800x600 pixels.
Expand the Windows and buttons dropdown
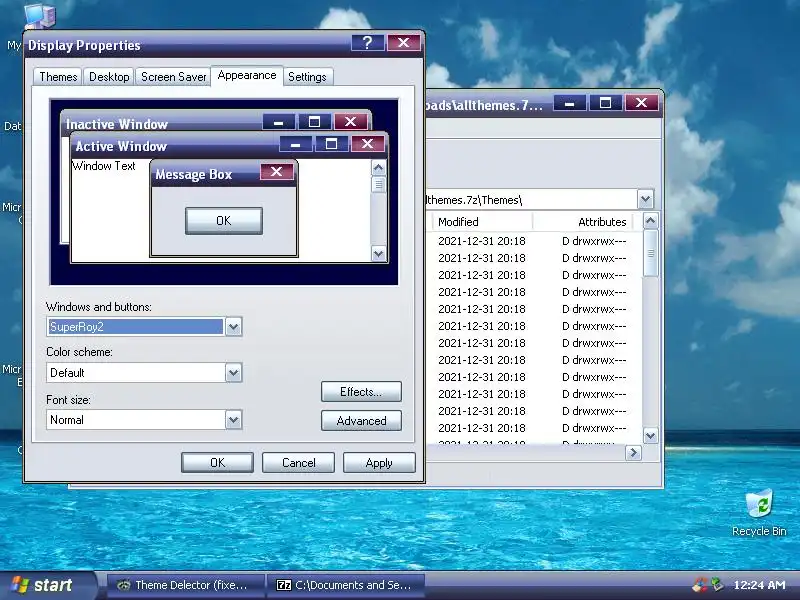[x=233, y=327]
